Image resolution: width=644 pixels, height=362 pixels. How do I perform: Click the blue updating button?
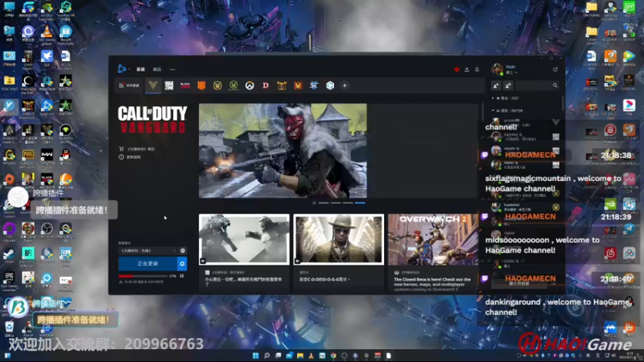click(x=147, y=264)
